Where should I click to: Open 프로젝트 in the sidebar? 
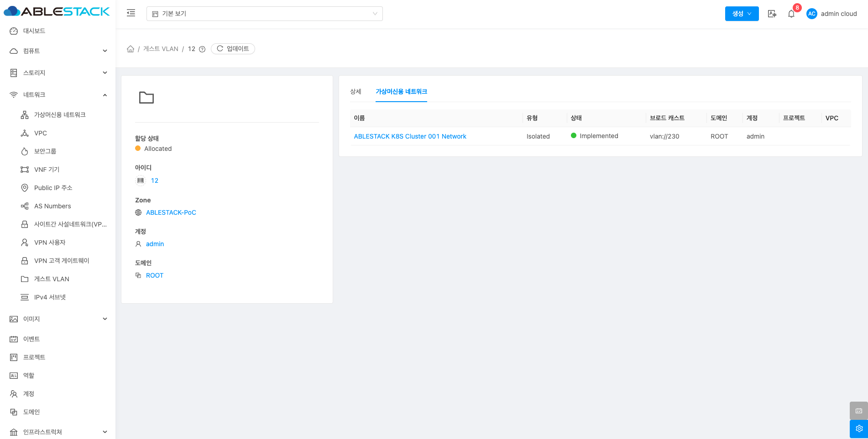click(58, 357)
